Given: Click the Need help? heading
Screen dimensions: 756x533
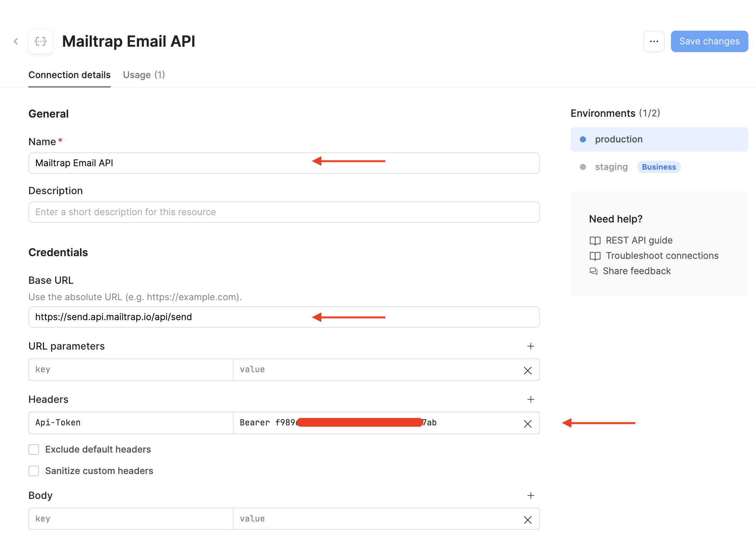Looking at the screenshot, I should (x=615, y=219).
